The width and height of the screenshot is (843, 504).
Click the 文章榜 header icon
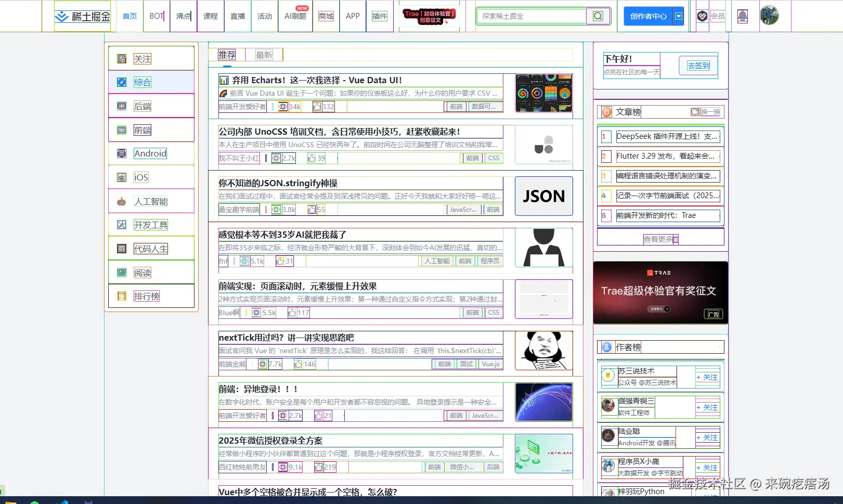(x=606, y=112)
